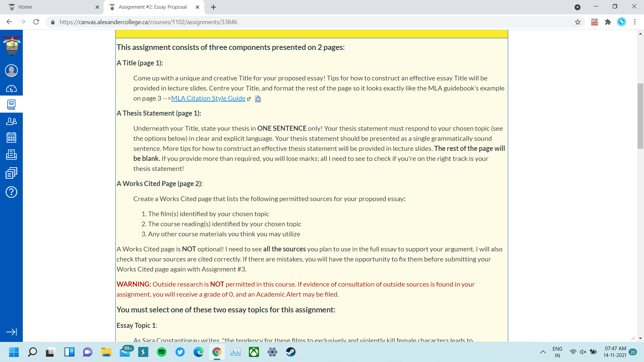Screen dimensions: 644x362
Task: Open the Canvas Dashboard icon
Action: [x=11, y=89]
